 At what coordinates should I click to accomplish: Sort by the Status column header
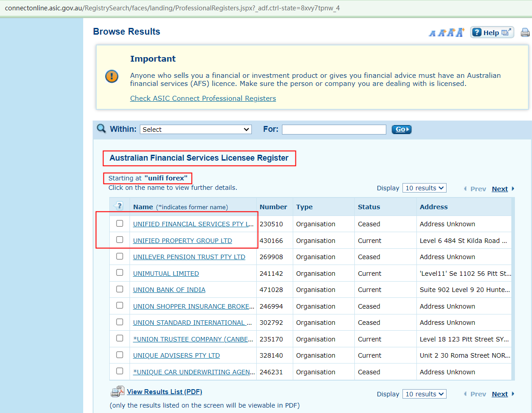click(369, 207)
